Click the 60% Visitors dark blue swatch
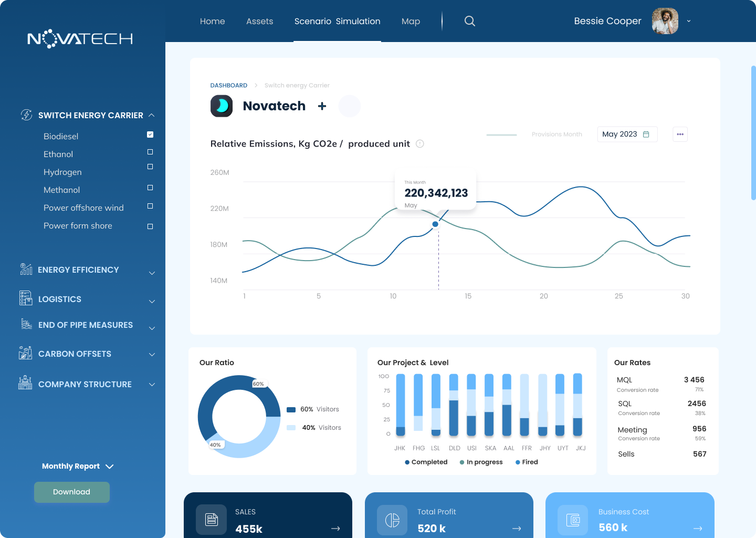The height and width of the screenshot is (538, 756). [x=291, y=410]
